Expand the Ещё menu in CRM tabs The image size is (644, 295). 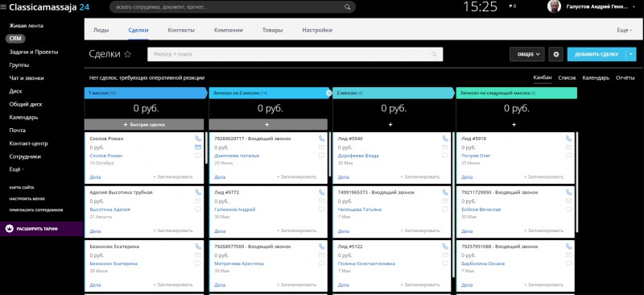(x=625, y=30)
